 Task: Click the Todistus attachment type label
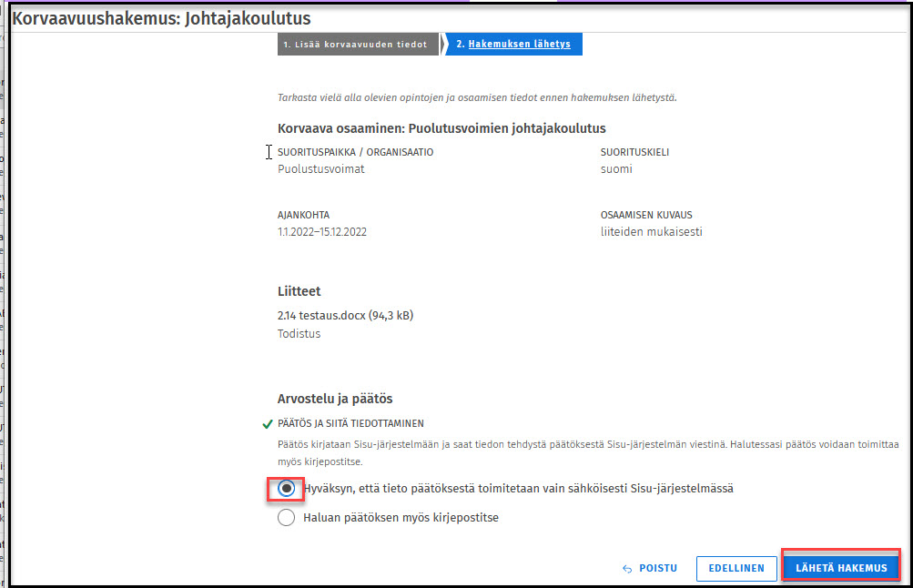tap(299, 334)
